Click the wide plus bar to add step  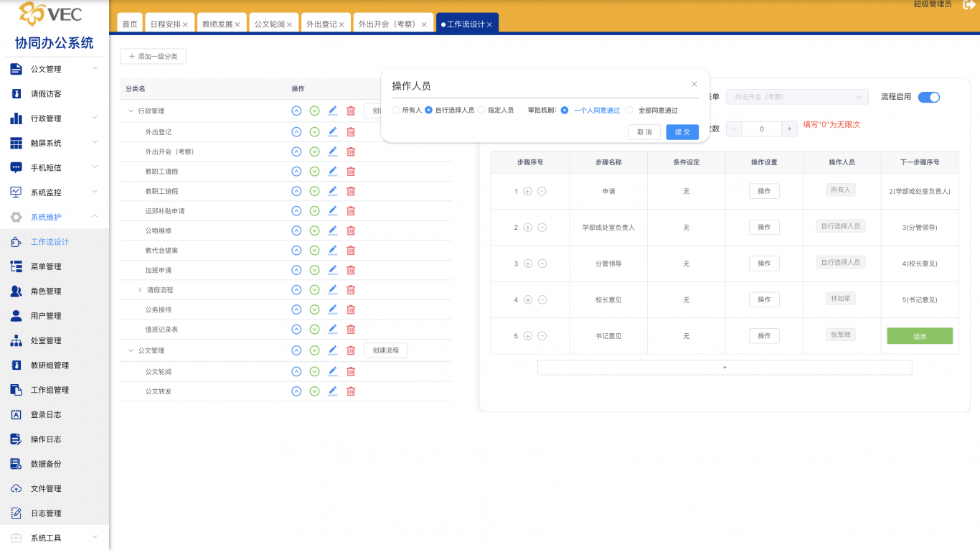[x=725, y=368]
